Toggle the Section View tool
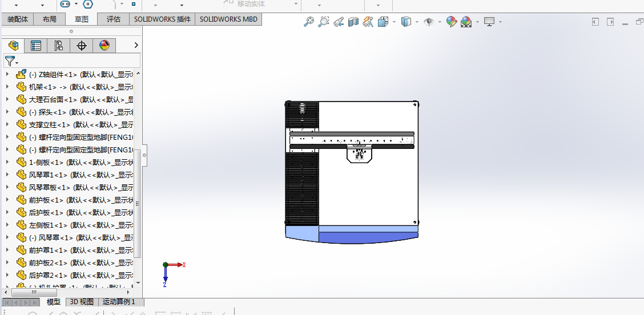644x315 pixels. point(353,22)
